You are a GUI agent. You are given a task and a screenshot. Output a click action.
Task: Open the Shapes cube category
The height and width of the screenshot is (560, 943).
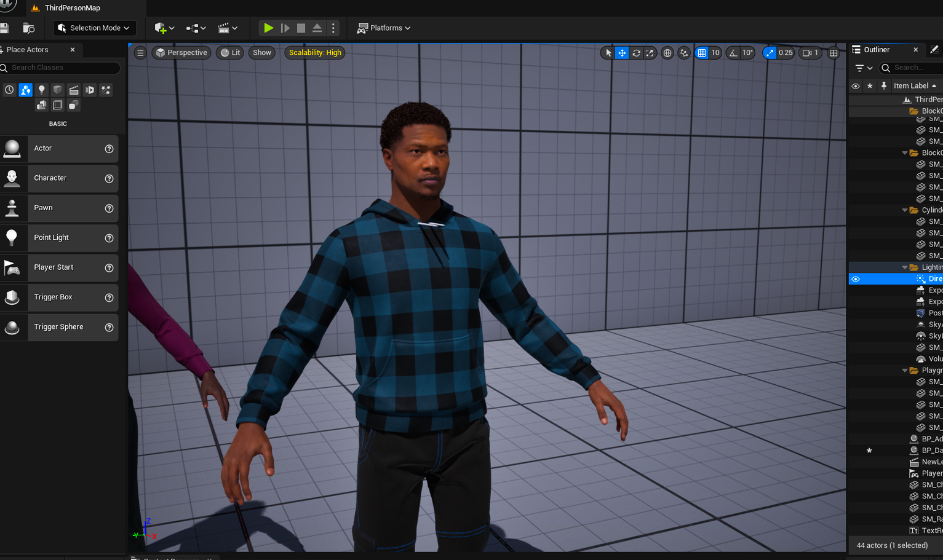[57, 90]
